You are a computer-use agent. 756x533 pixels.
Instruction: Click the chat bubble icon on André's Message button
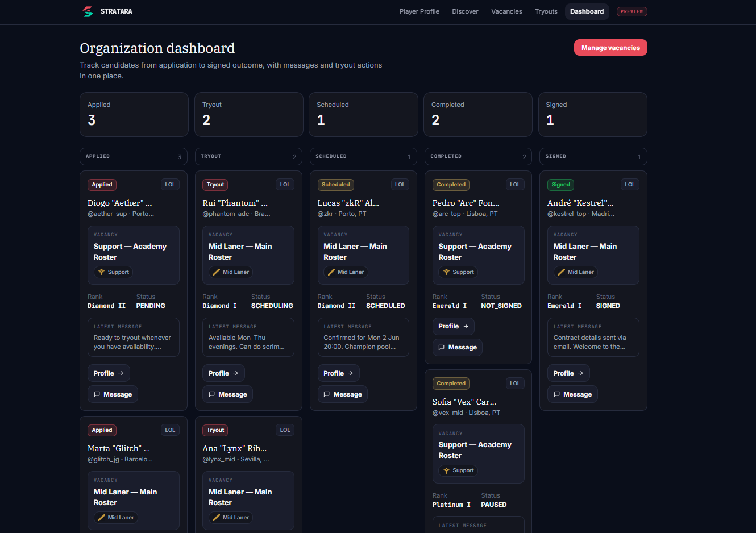(x=556, y=394)
